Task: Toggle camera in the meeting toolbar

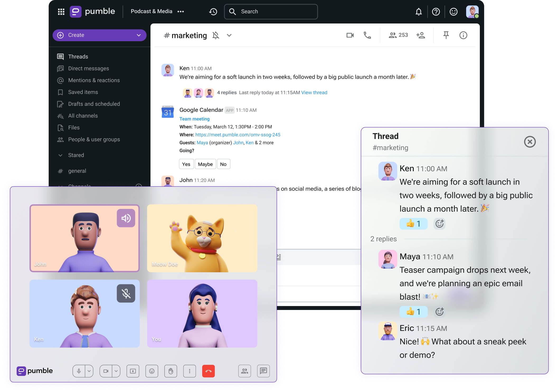Action: pos(106,371)
